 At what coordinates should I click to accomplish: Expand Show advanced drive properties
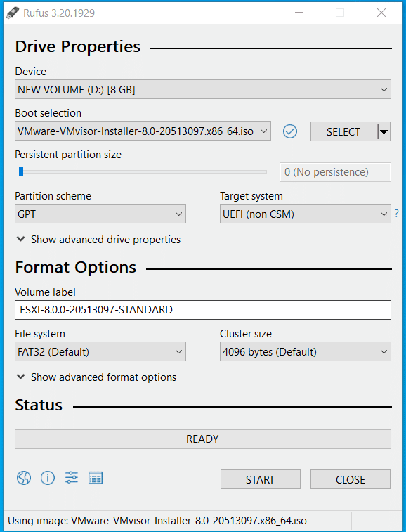click(98, 240)
